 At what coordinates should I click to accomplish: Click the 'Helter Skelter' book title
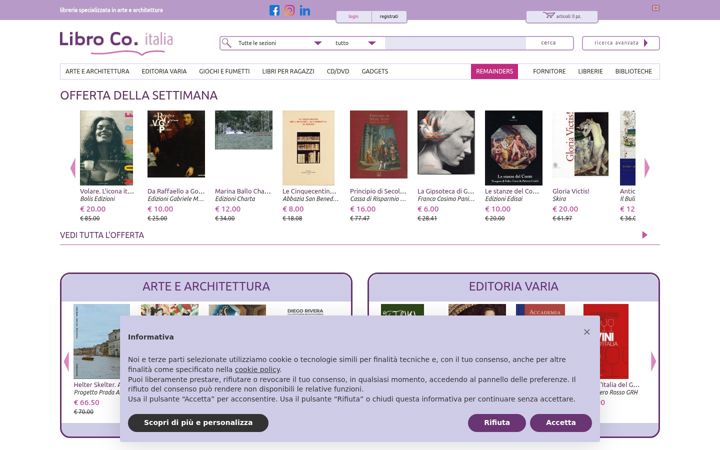96,384
